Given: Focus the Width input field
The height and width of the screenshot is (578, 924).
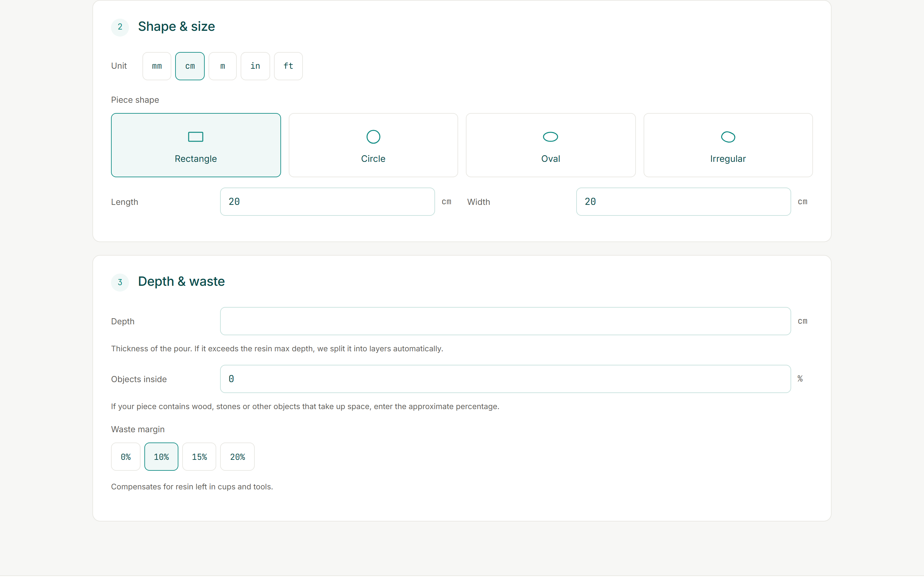Looking at the screenshot, I should [x=683, y=201].
